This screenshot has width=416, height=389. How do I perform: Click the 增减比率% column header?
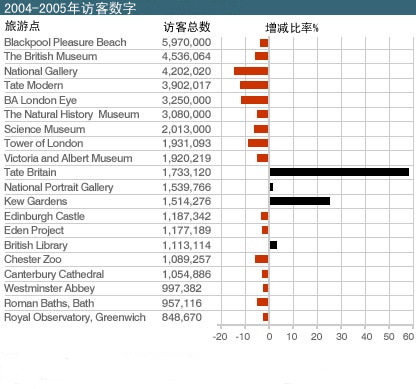[292, 28]
